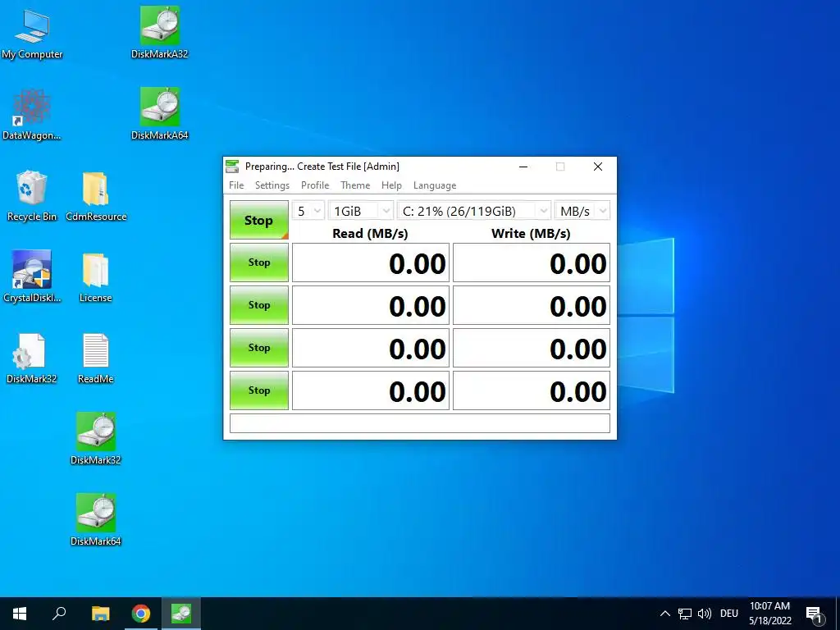
Task: Click the fourth row Read 0.00 value
Action: coord(371,390)
